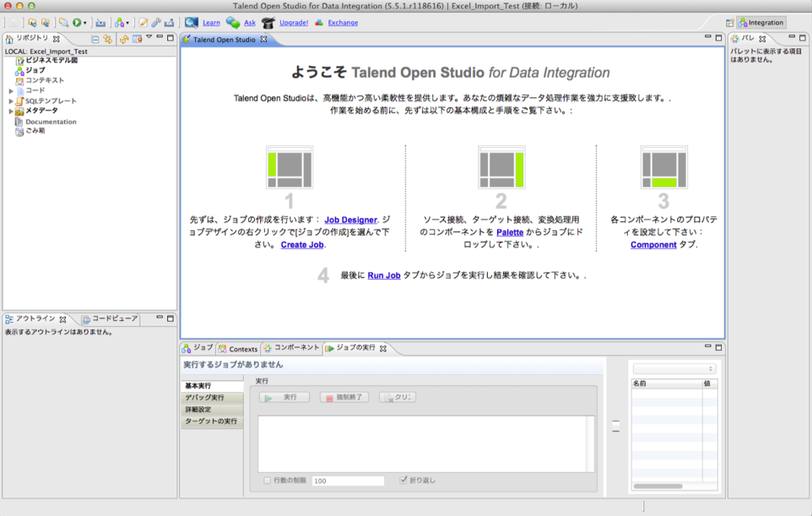Image resolution: width=812 pixels, height=516 pixels.
Task: Switch to the コードビューア tab
Action: [115, 318]
